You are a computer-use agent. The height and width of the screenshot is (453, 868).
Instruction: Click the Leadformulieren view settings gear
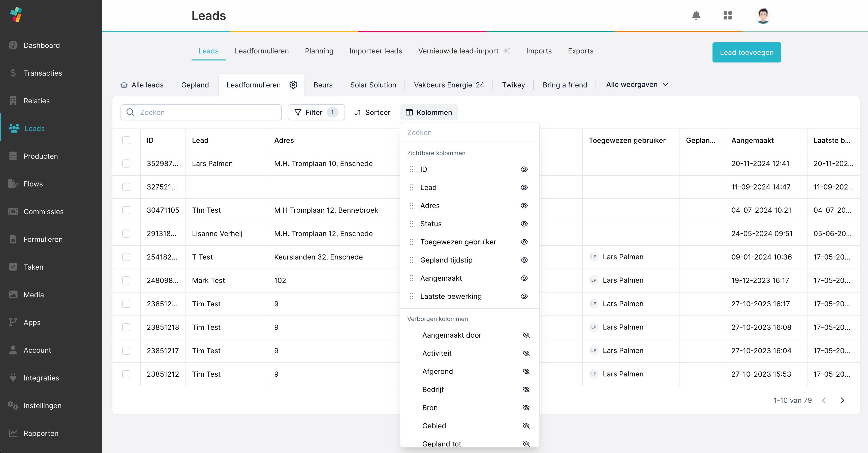pyautogui.click(x=293, y=85)
